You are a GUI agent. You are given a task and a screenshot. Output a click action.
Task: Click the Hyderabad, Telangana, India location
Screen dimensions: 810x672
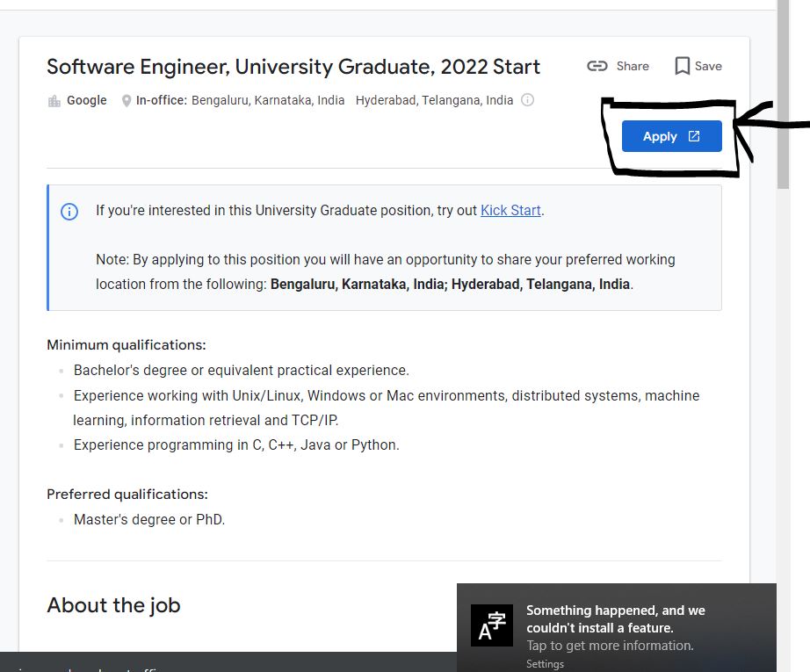[x=434, y=100]
